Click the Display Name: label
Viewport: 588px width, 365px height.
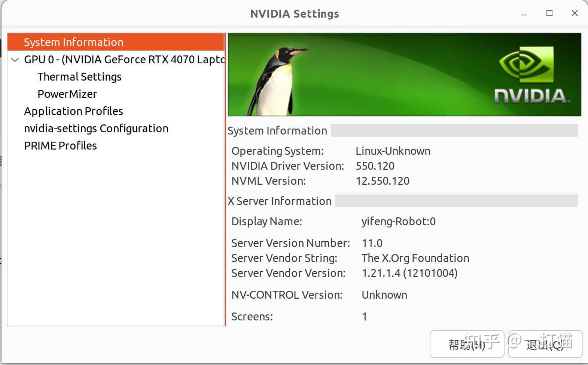point(267,221)
